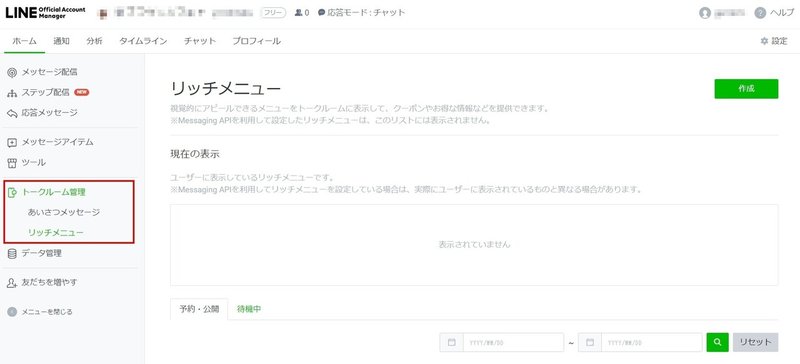Expand メッセージアイテム in the sidebar

(57, 142)
